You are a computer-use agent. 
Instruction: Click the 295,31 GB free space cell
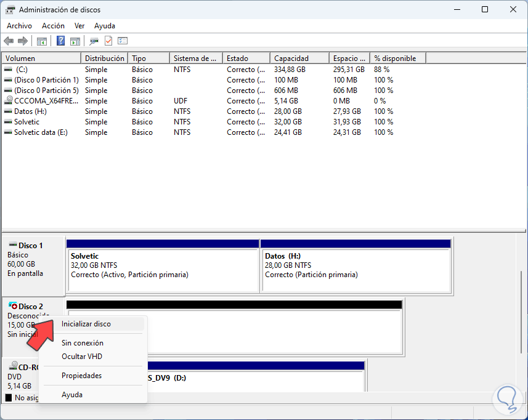pyautogui.click(x=349, y=70)
